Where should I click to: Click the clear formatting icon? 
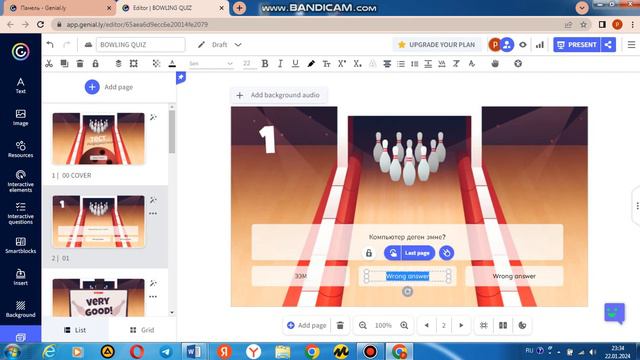click(456, 64)
